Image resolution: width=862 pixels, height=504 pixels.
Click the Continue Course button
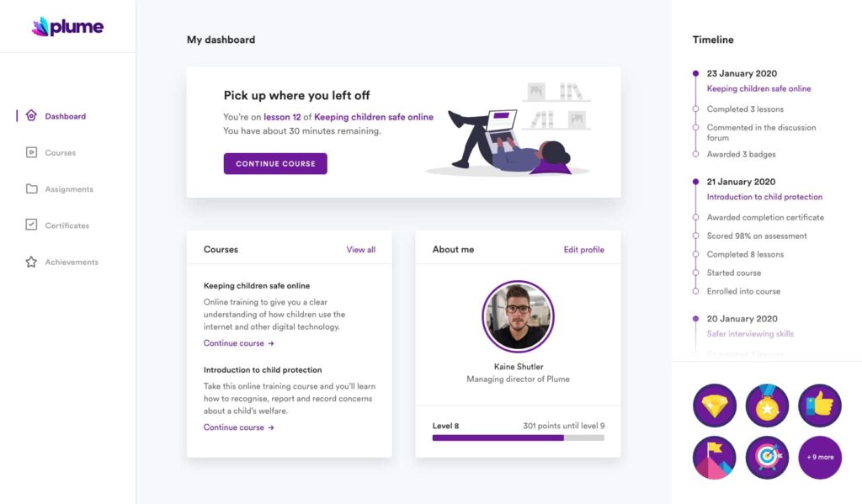(x=275, y=164)
